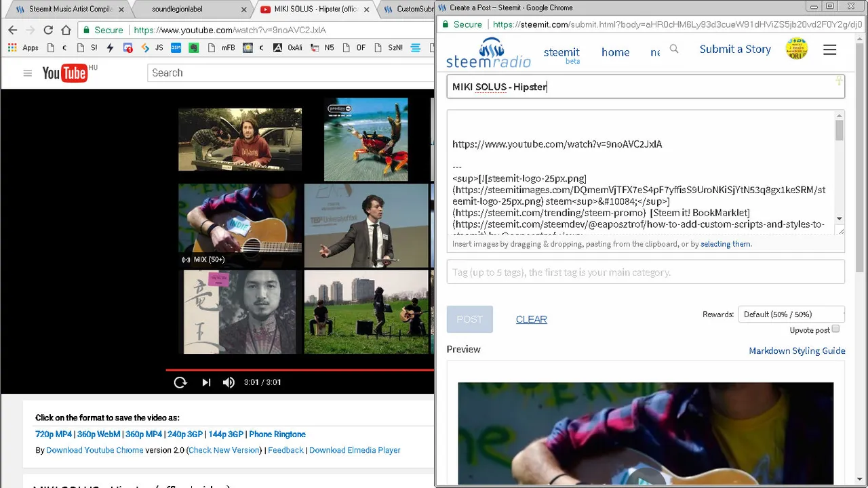Open the JS bookmark
Screen dimensions: 868x488
click(152, 48)
